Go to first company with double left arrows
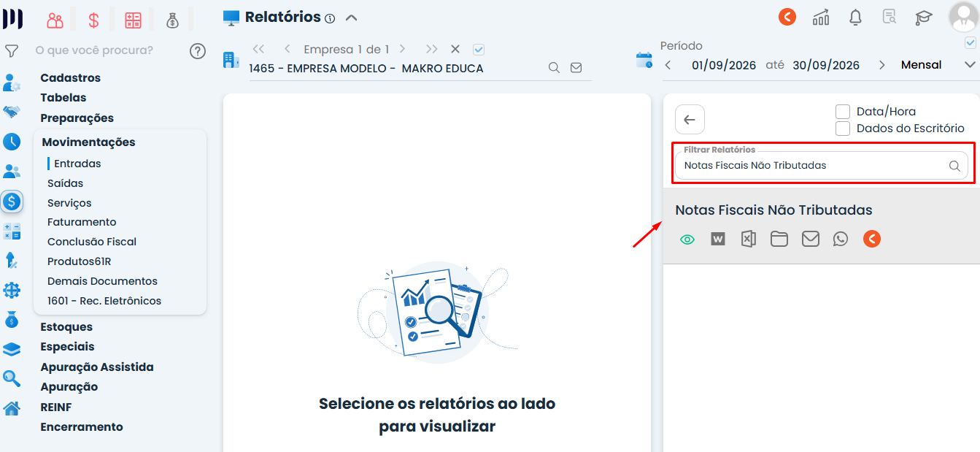 click(258, 49)
